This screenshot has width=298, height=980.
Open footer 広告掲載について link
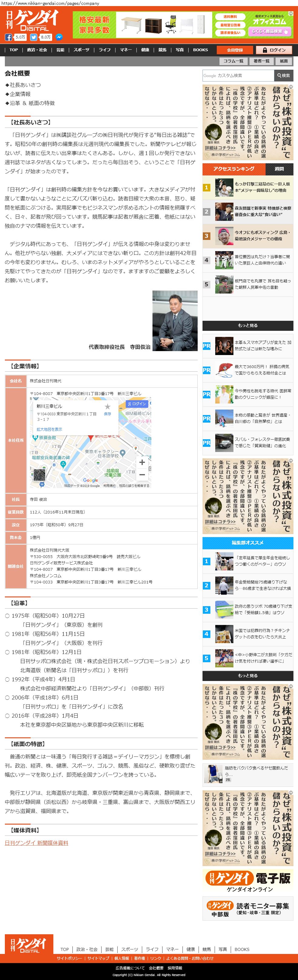(x=130, y=968)
